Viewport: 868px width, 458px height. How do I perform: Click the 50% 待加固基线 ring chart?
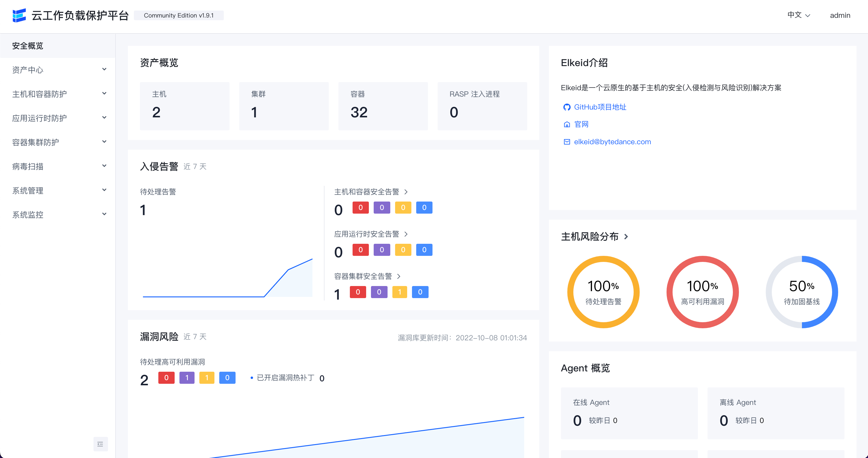[x=802, y=292]
